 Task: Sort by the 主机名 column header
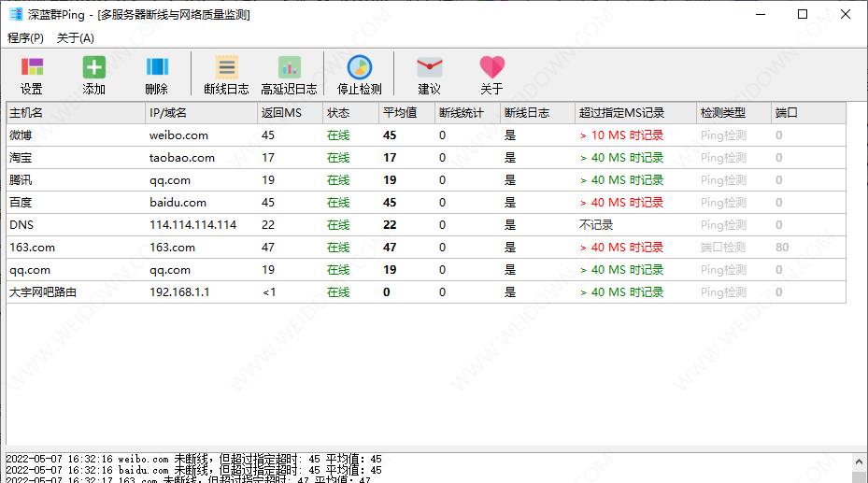[x=76, y=113]
